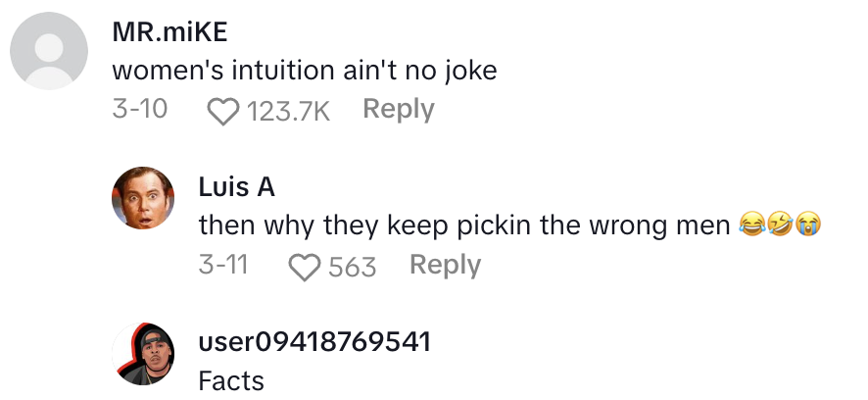Select the "women's intuition ain't no joke" comment text
The image size is (868, 400).
pyautogui.click(x=306, y=71)
